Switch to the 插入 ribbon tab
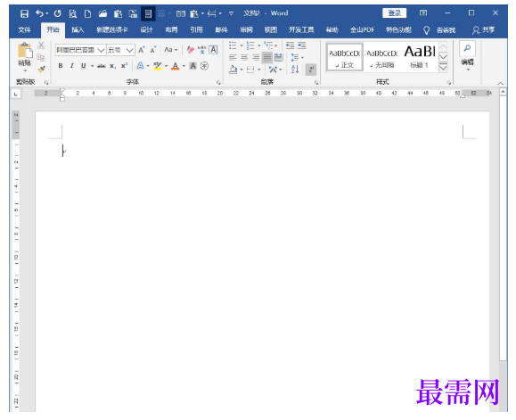516x420 pixels. 78,30
